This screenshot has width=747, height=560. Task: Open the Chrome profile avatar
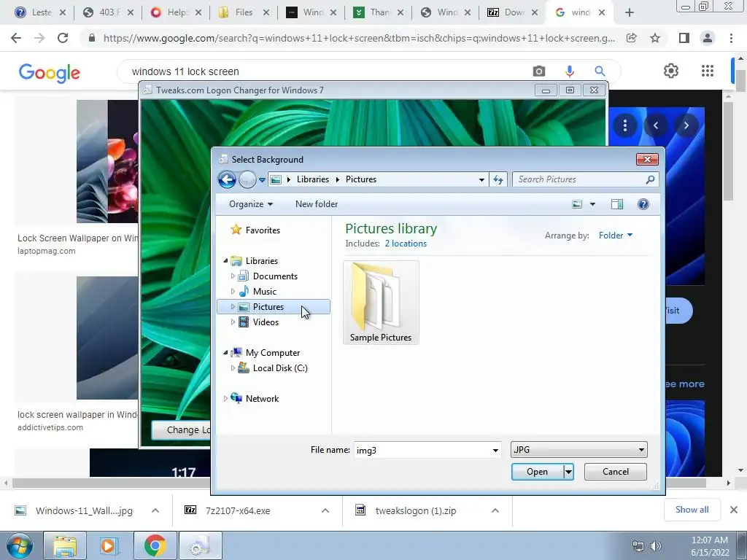708,38
